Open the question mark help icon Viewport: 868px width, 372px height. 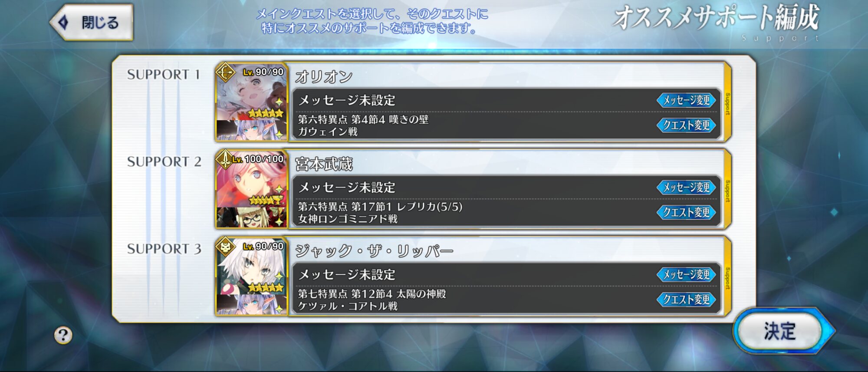[x=63, y=335]
